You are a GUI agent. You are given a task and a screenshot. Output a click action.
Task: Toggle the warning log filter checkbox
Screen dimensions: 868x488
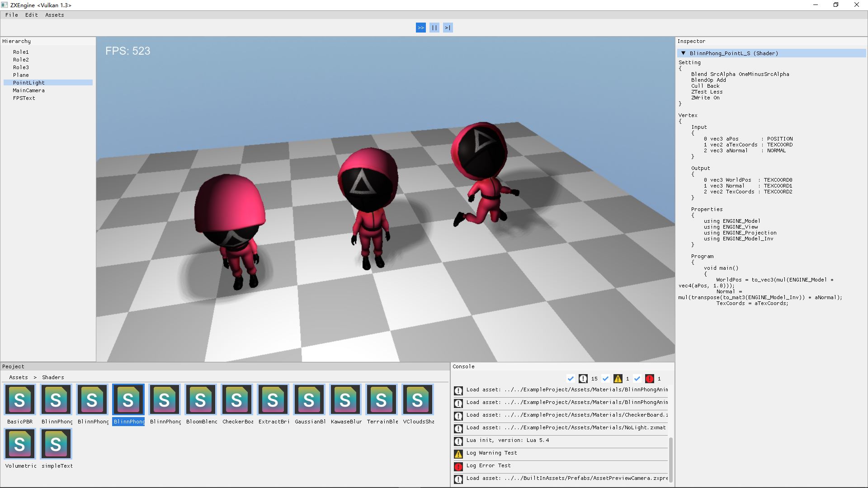(x=606, y=379)
